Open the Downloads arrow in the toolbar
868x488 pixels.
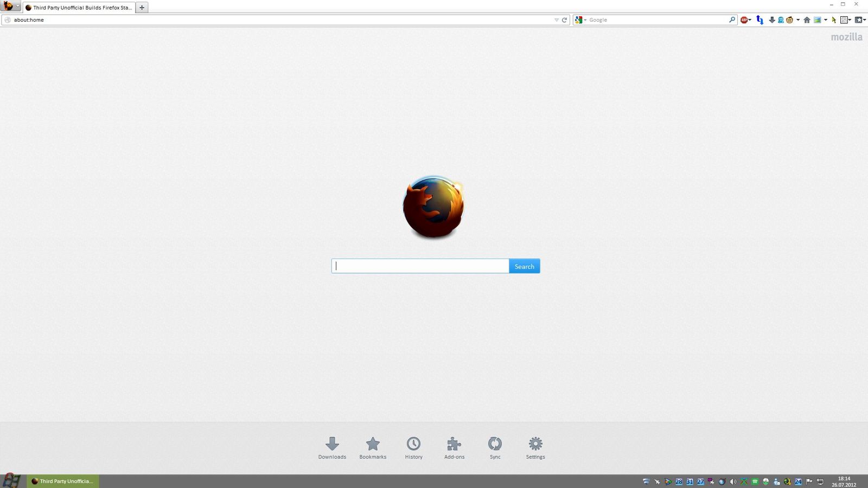tap(772, 20)
